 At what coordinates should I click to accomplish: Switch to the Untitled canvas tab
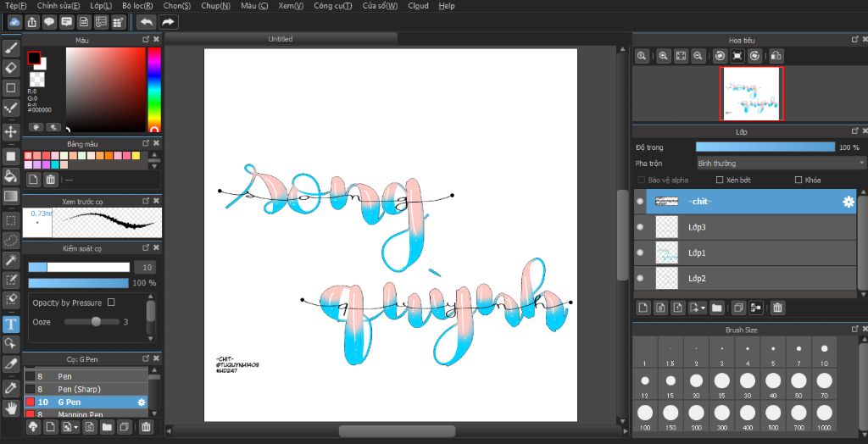281,39
